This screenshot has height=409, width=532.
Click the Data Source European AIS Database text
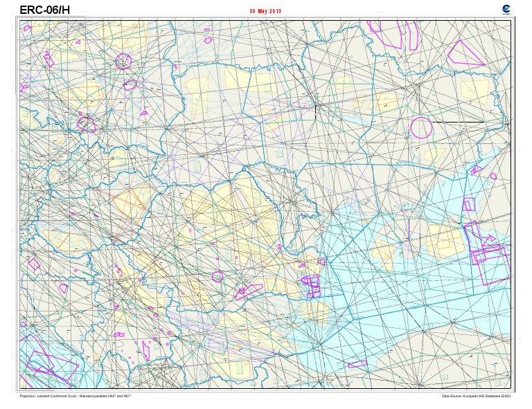476,396
